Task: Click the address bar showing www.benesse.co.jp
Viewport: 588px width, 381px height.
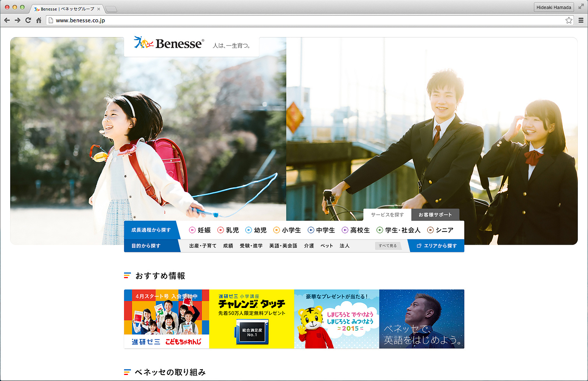Action: pyautogui.click(x=310, y=20)
